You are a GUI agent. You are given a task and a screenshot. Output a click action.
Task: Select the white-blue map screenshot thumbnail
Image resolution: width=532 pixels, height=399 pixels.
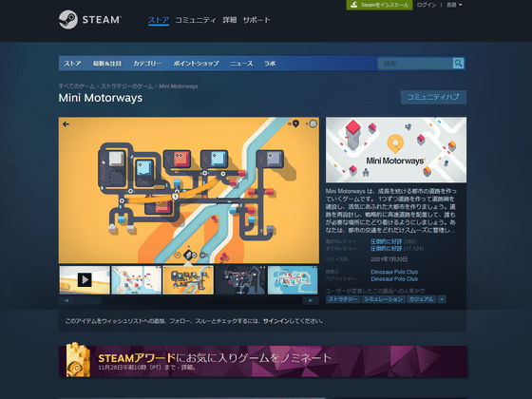point(137,280)
